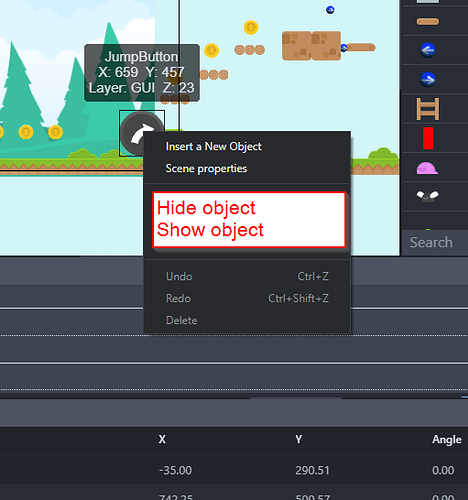
Task: Open Scene properties from context menu
Action: (x=206, y=168)
